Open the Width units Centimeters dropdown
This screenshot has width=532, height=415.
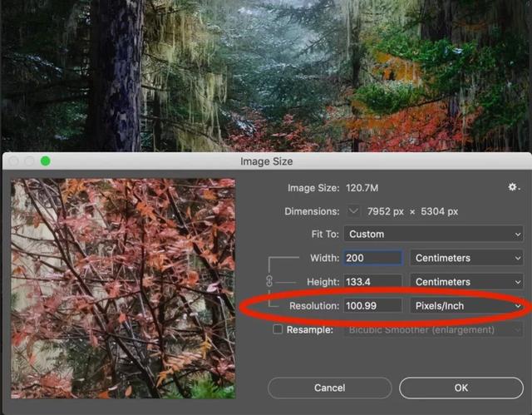(x=466, y=258)
